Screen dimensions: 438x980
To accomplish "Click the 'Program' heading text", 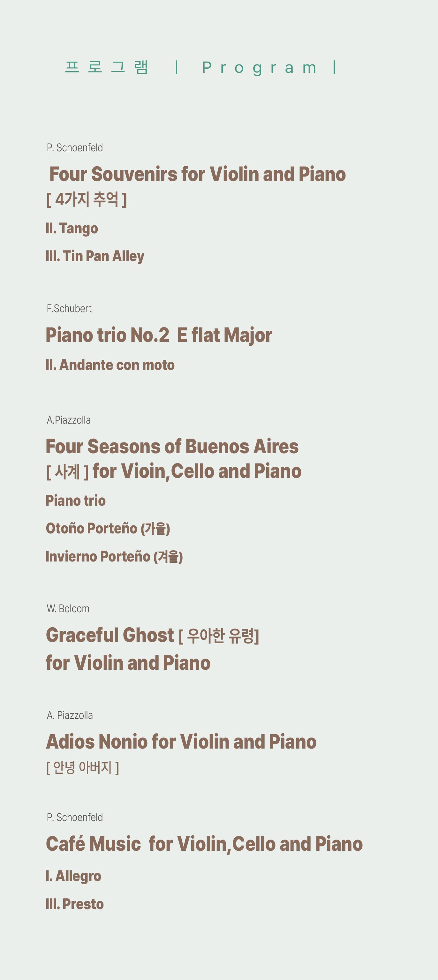I will coord(259,68).
